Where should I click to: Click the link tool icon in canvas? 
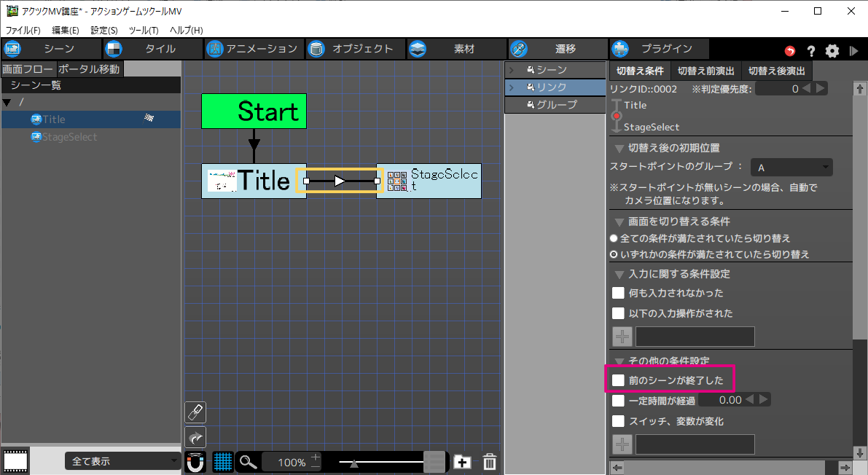tap(195, 412)
